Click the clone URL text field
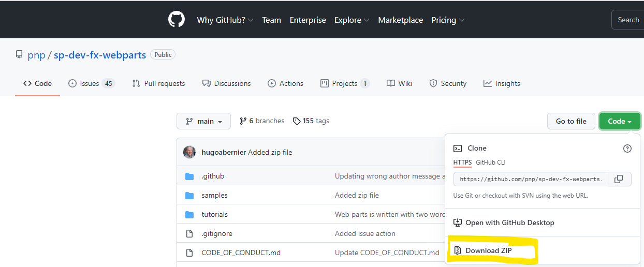Viewport: 644px width, 267px height. (x=531, y=179)
